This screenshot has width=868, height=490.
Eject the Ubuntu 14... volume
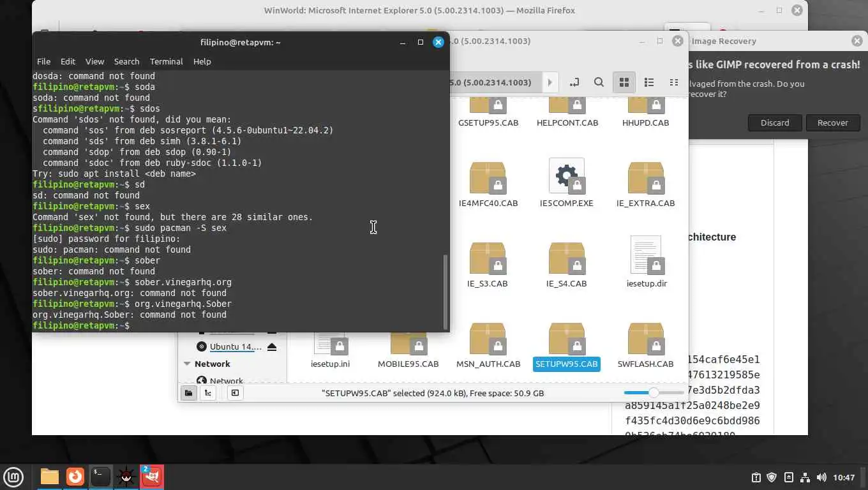[272, 346]
